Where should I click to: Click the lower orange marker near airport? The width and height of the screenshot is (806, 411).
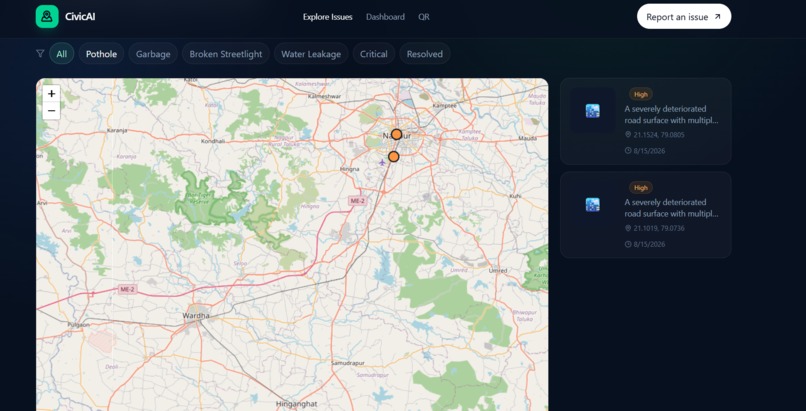(394, 157)
